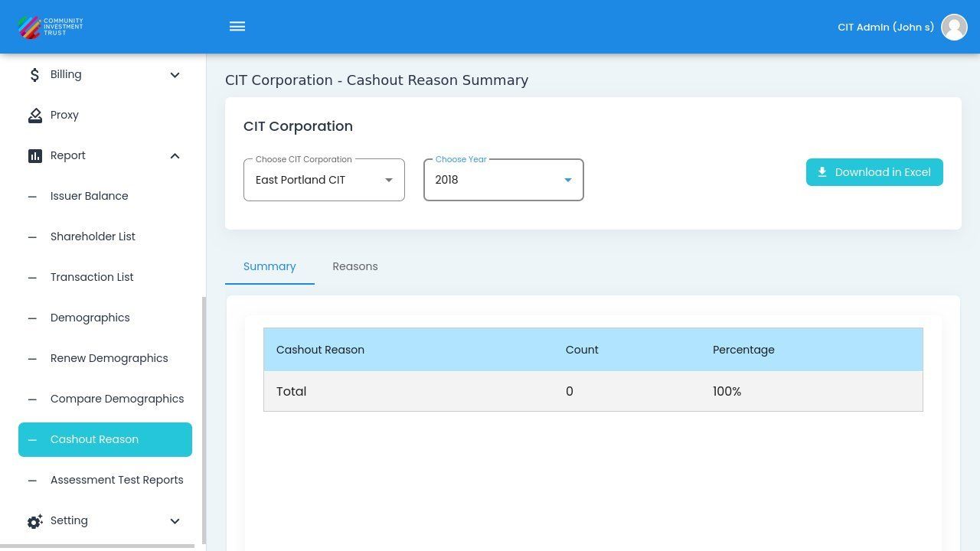Viewport: 980px width, 551px height.
Task: Click the Setting gear icon
Action: (x=34, y=521)
